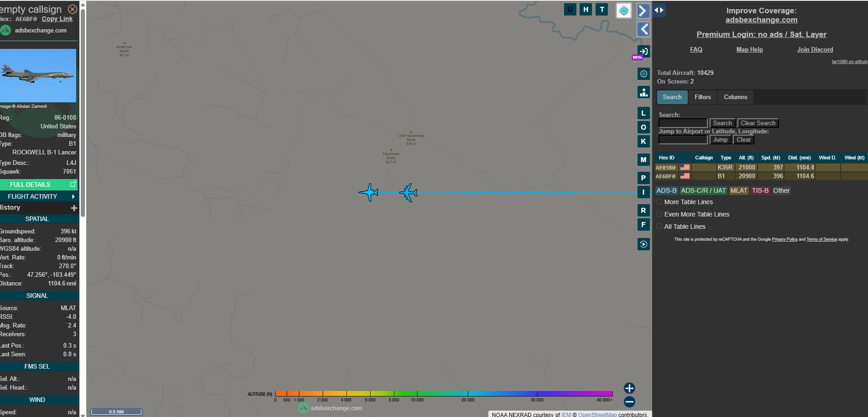This screenshot has height=417, width=868.
Task: Sort table by Hex ID column
Action: [x=666, y=158]
